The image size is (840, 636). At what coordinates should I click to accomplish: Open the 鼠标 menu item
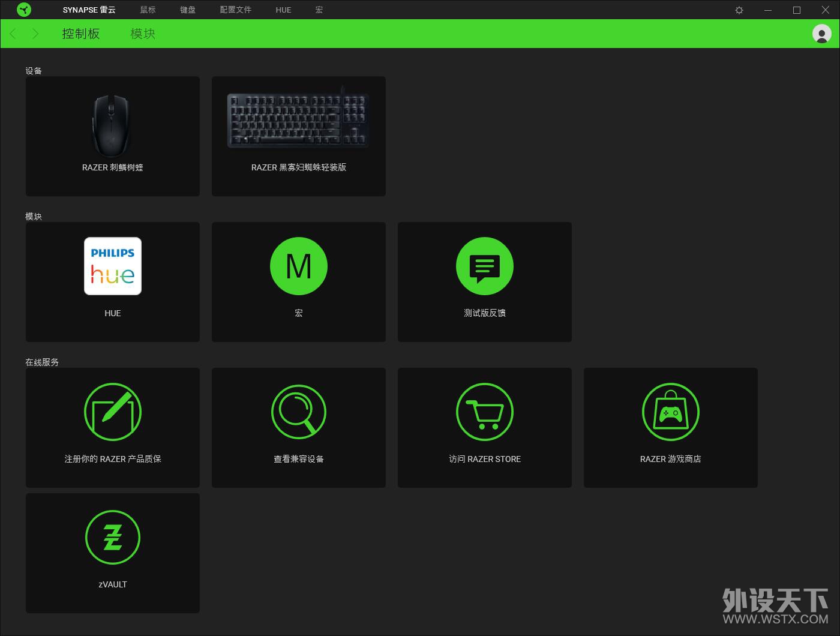148,10
